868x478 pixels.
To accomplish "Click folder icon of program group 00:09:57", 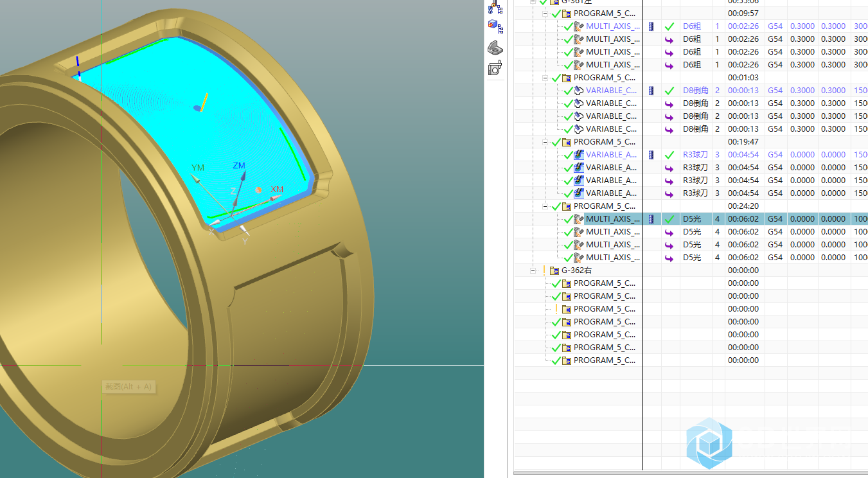I will (x=567, y=13).
